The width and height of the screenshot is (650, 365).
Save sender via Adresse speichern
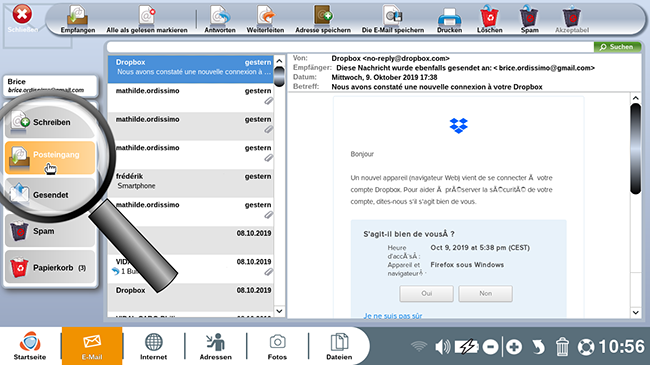click(x=323, y=19)
